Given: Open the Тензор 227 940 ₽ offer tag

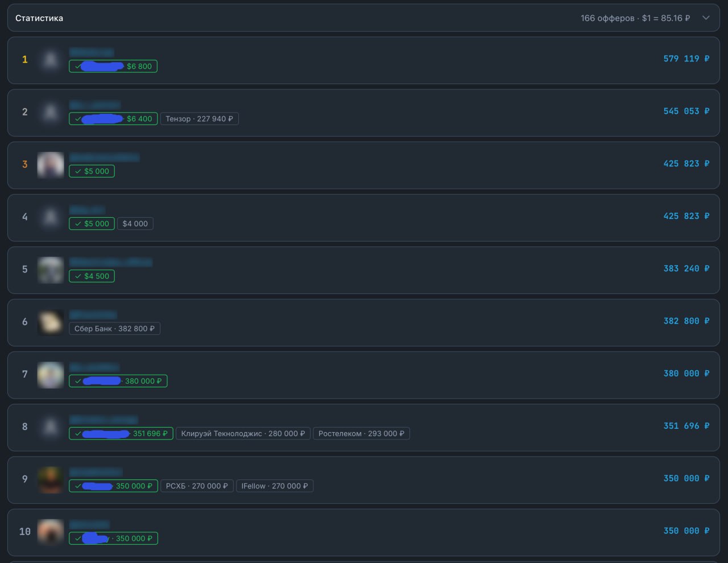Looking at the screenshot, I should [x=199, y=119].
